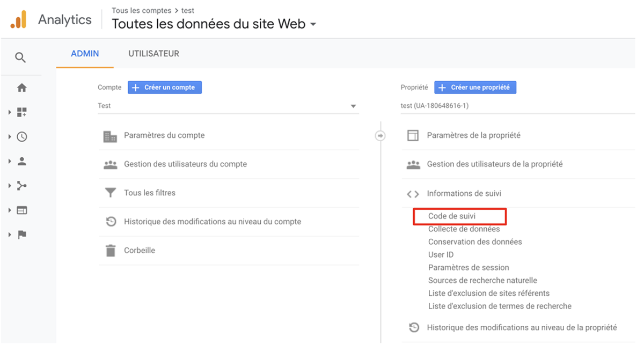644x344 pixels.
Task: Open Behavior reports window icon
Action: coord(22,210)
